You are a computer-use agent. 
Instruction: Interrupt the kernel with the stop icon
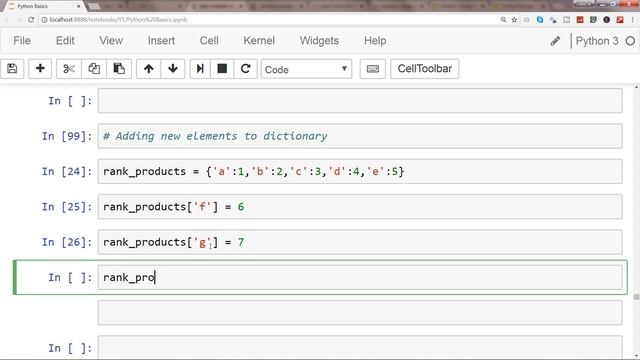pos(222,69)
